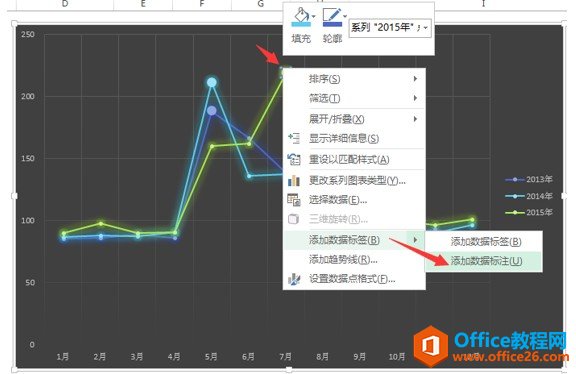576x374 pixels.
Task: Click the 5月 axis label
Action: [211, 356]
